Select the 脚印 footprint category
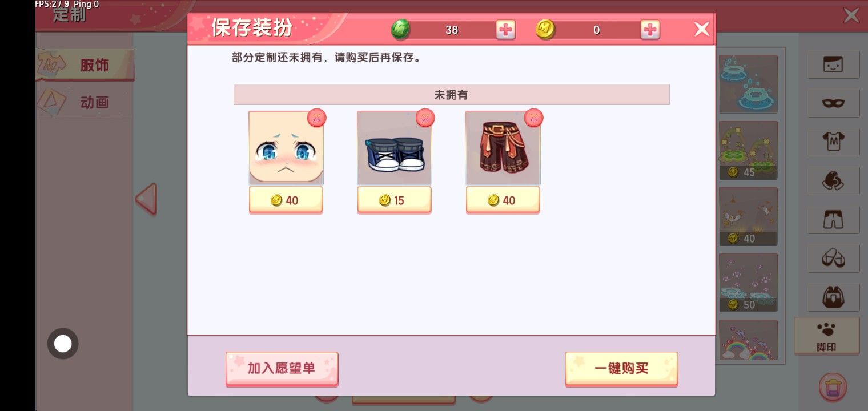The image size is (868, 411). (x=827, y=336)
